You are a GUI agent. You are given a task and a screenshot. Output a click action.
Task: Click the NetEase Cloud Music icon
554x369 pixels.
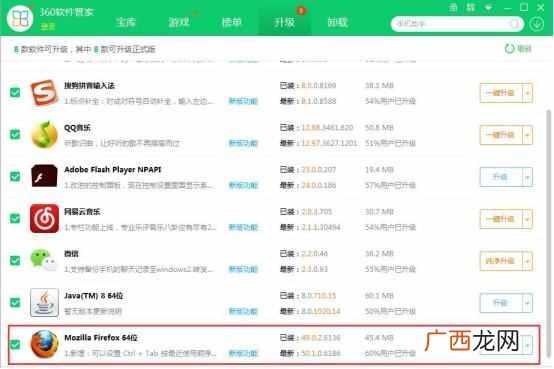tap(44, 218)
